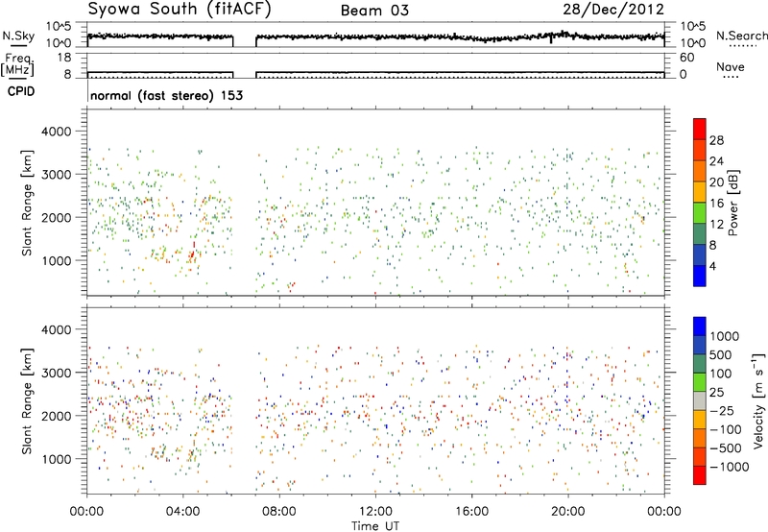Image resolution: width=768 pixels, height=532 pixels.
Task: Click the 'N.Sky' legend label
Action: 18,36
